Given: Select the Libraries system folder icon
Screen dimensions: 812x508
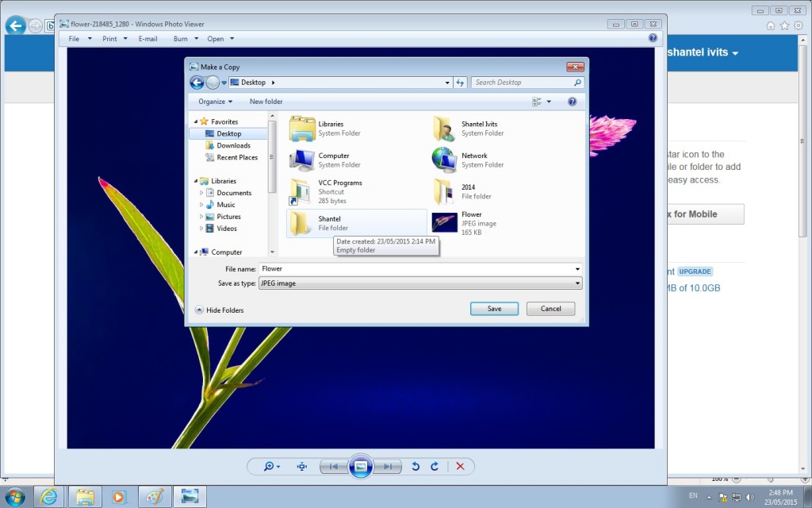Looking at the screenshot, I should (302, 129).
